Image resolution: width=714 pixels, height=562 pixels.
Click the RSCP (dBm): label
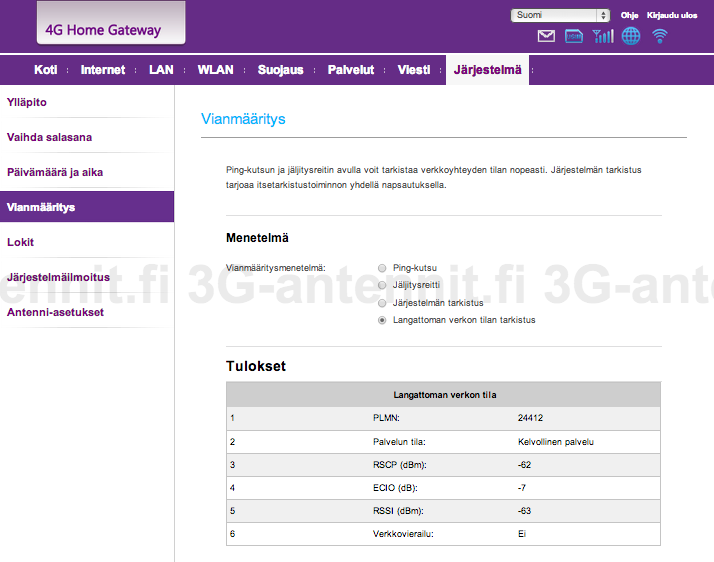click(x=400, y=465)
